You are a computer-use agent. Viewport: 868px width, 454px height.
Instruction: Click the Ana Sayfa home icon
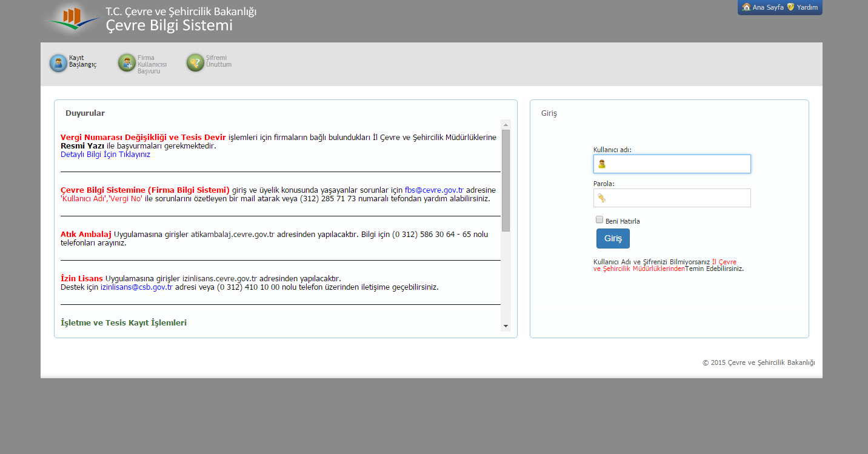pos(746,7)
